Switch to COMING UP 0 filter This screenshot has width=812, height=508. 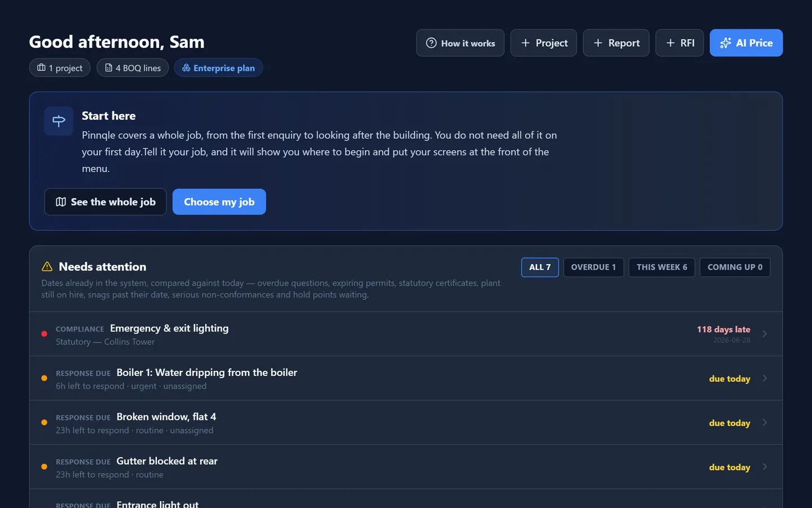tap(735, 268)
